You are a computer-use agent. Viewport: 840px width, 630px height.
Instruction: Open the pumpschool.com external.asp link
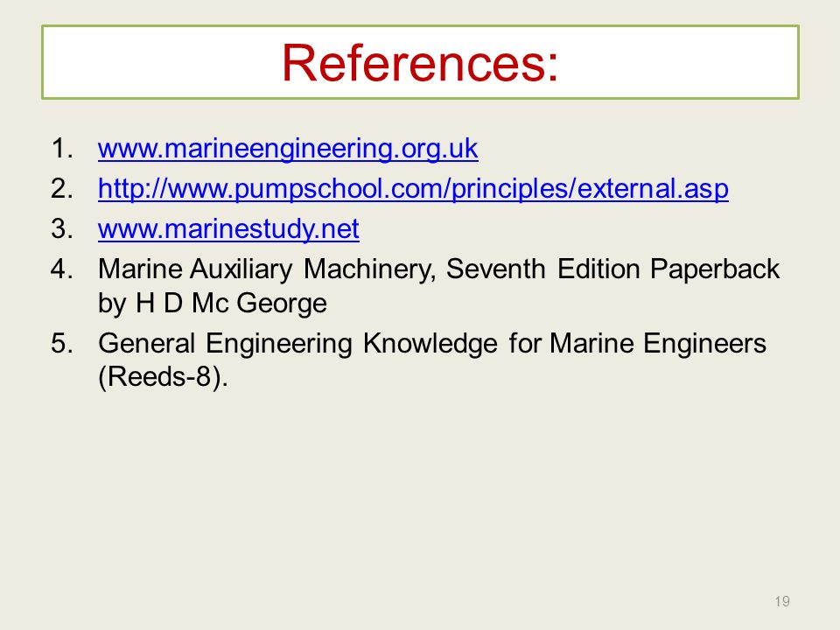pos(413,189)
